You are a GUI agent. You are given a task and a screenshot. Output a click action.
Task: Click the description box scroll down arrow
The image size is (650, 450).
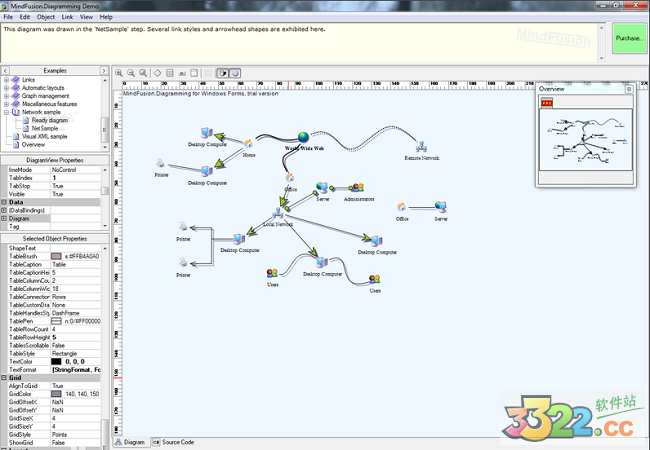pyautogui.click(x=601, y=58)
